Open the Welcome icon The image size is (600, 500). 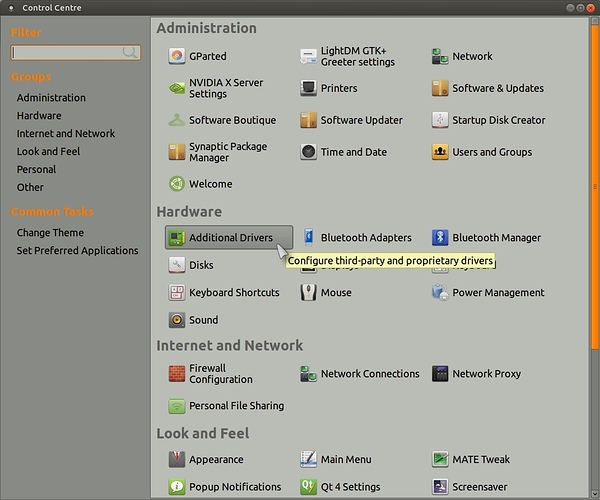click(177, 184)
